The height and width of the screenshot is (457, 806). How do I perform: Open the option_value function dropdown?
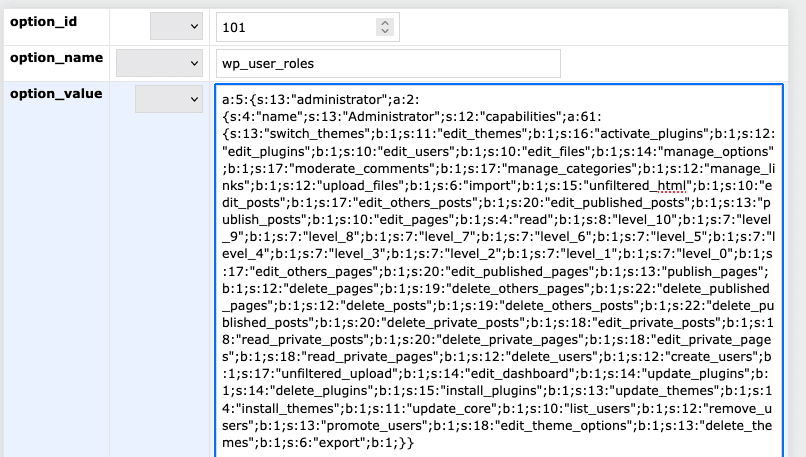click(169, 99)
